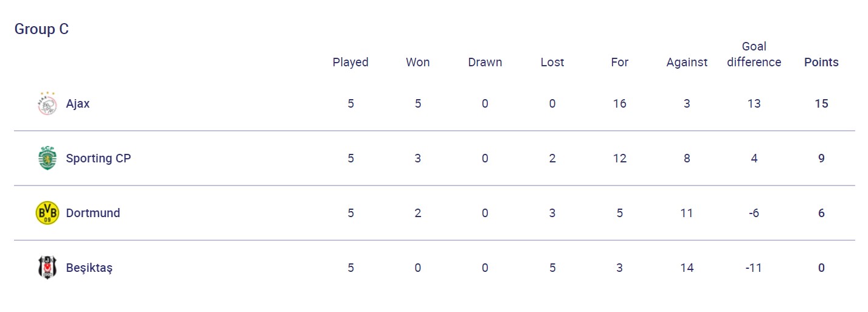Click the Dortmund BVB logo
This screenshot has height=312, width=868.
point(47,213)
